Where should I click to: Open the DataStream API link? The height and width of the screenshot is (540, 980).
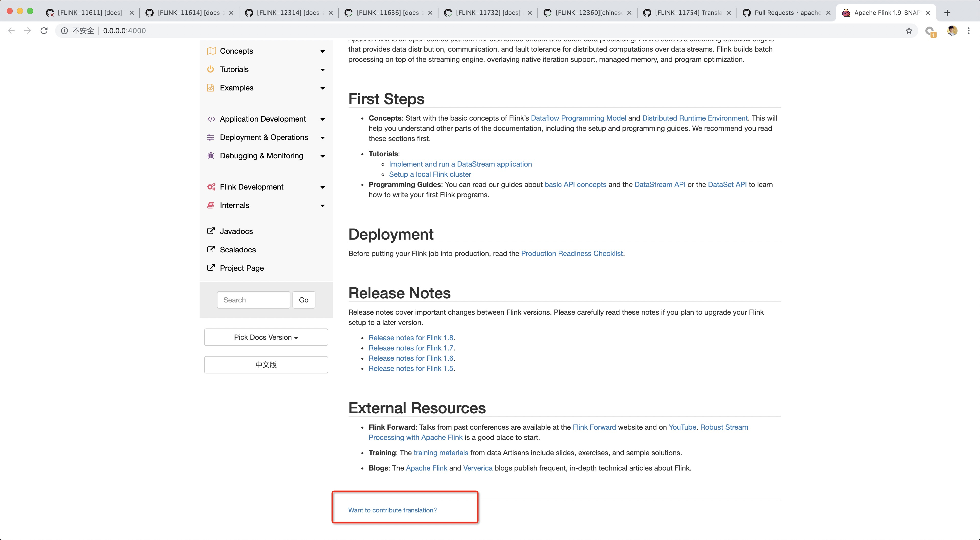[x=660, y=184]
